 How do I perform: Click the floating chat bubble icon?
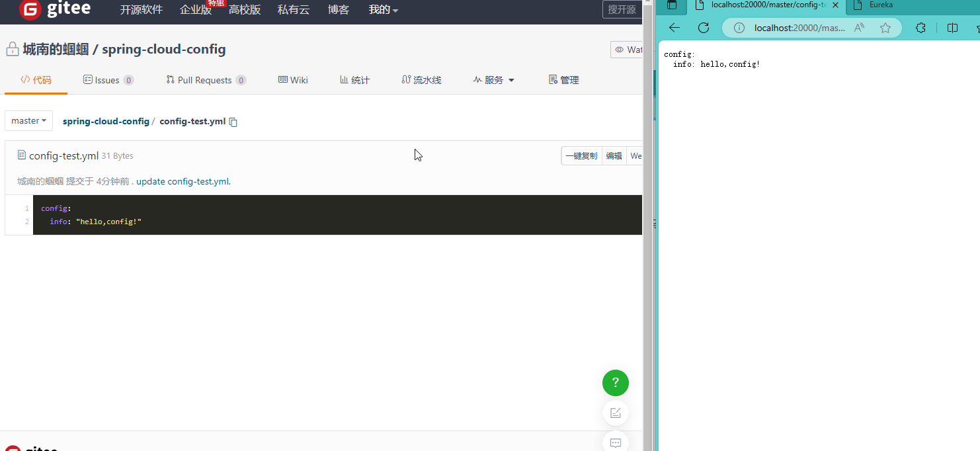click(616, 442)
